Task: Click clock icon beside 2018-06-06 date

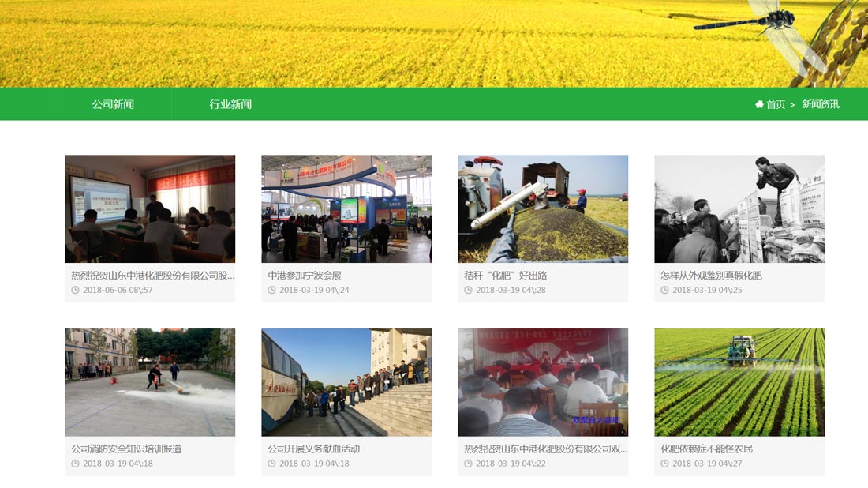Action: click(75, 290)
